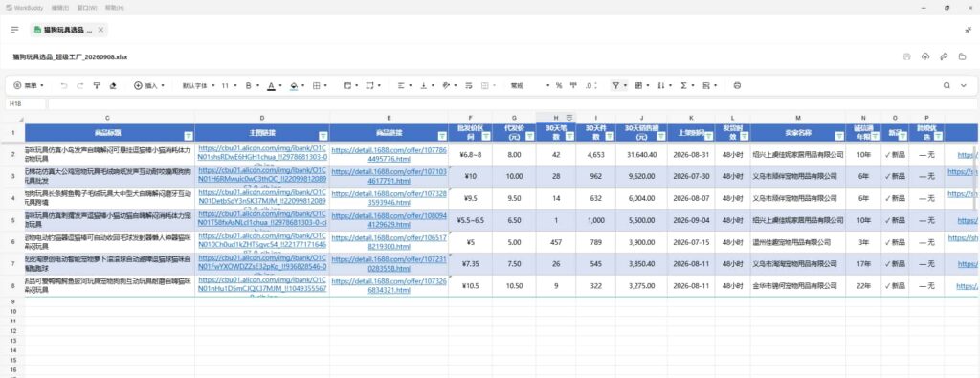Screen dimensions: 980x378
Task: Open the 帮助(H) menu
Action: (115, 8)
